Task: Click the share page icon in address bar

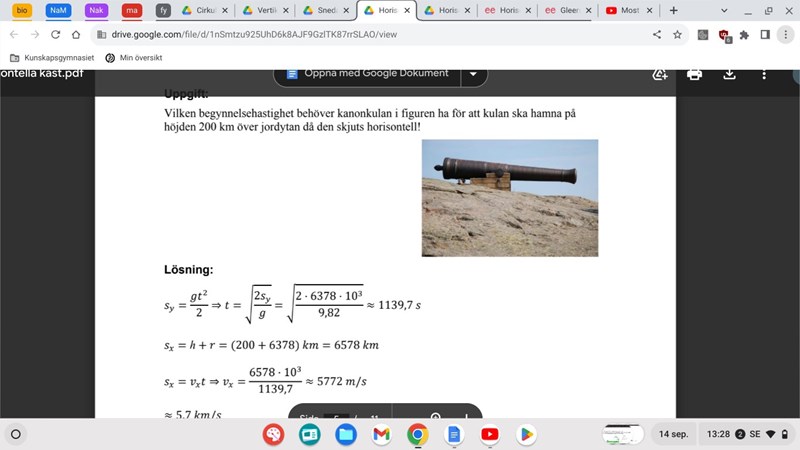Action: 657,34
